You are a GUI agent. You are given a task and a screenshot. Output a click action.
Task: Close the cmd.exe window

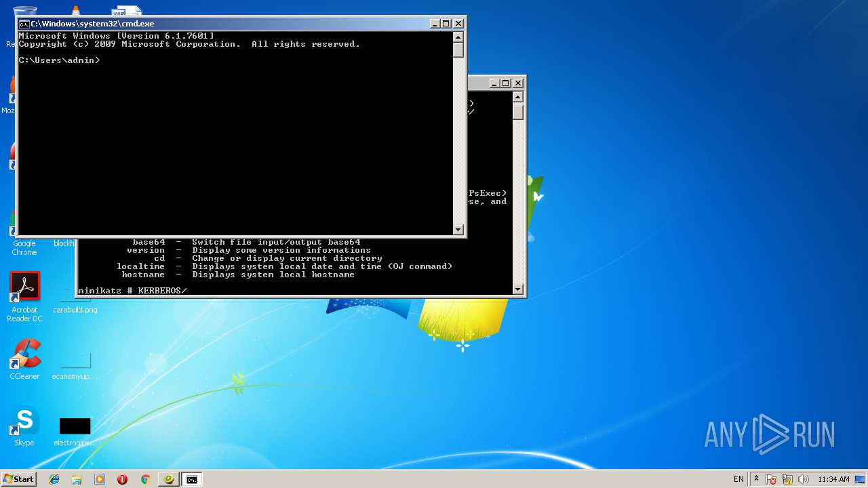coord(458,24)
